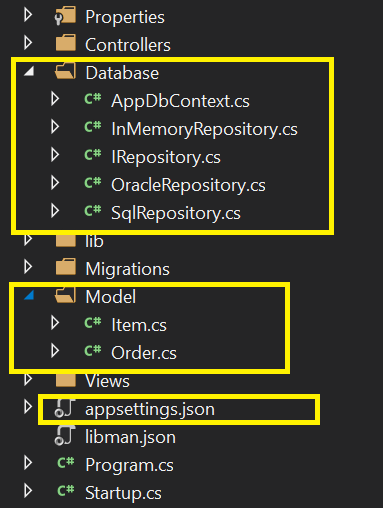Select the Views folder

[x=107, y=381]
